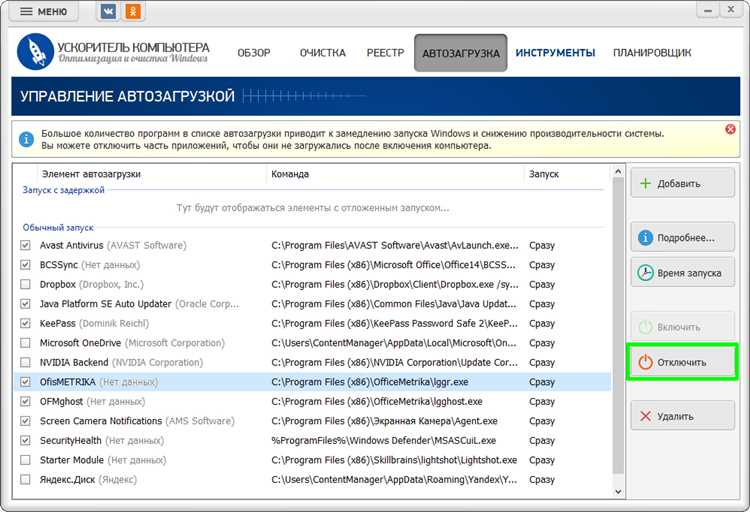Open the ПЛАНИРОВЩИК tab
Viewport: 750px width, 512px height.
[652, 53]
